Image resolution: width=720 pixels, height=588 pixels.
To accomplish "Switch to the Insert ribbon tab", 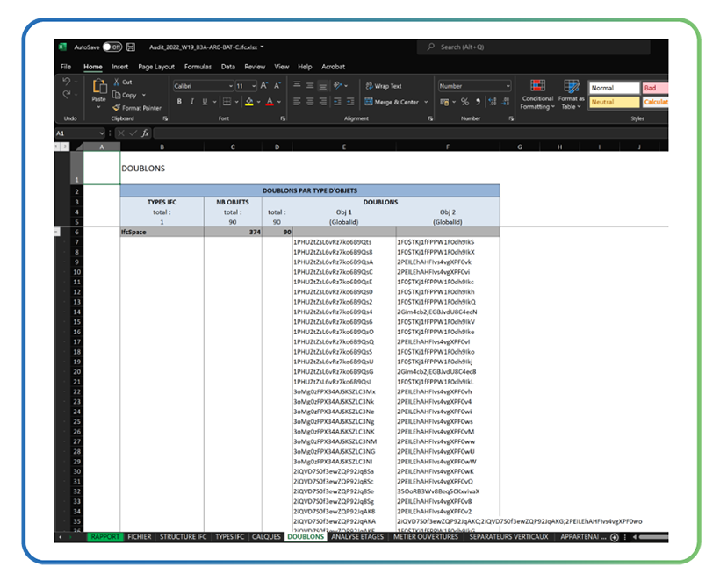I will click(x=119, y=67).
